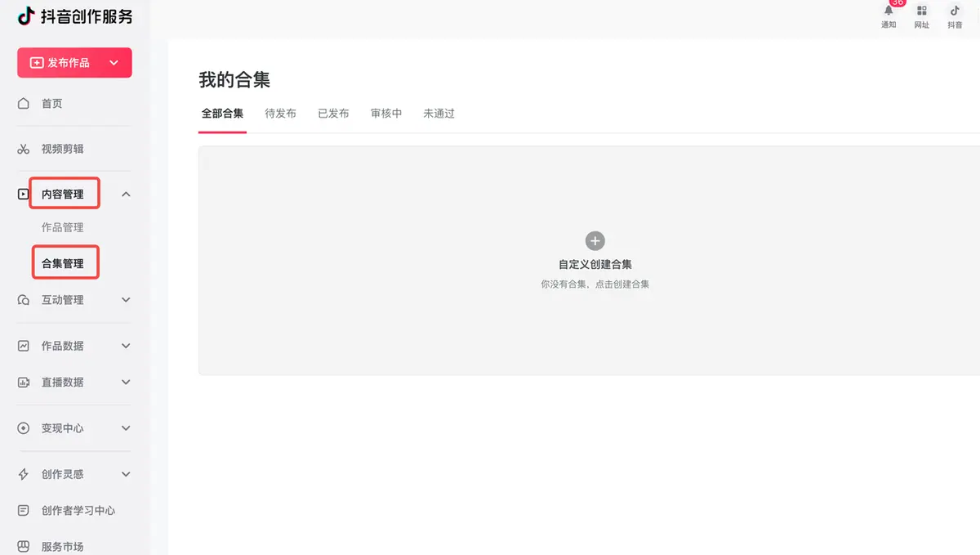
Task: Expand the 互动管理 chevron
Action: [x=126, y=300]
